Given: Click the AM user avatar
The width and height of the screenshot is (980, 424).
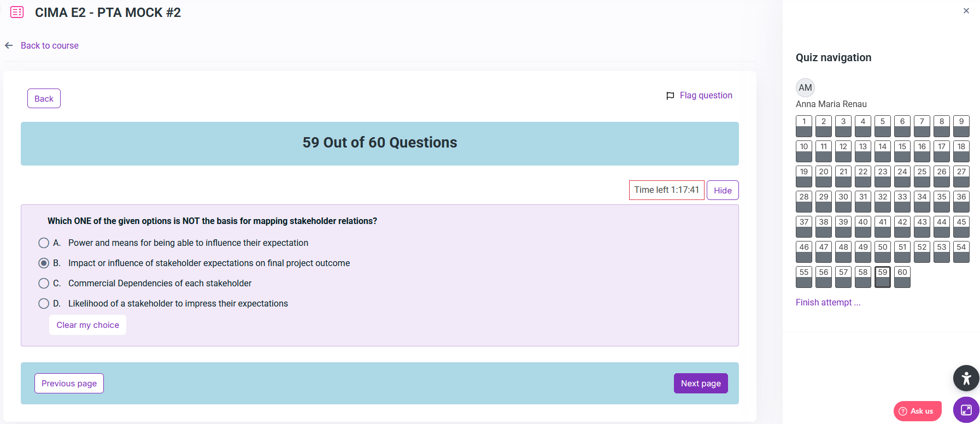Looking at the screenshot, I should 805,87.
